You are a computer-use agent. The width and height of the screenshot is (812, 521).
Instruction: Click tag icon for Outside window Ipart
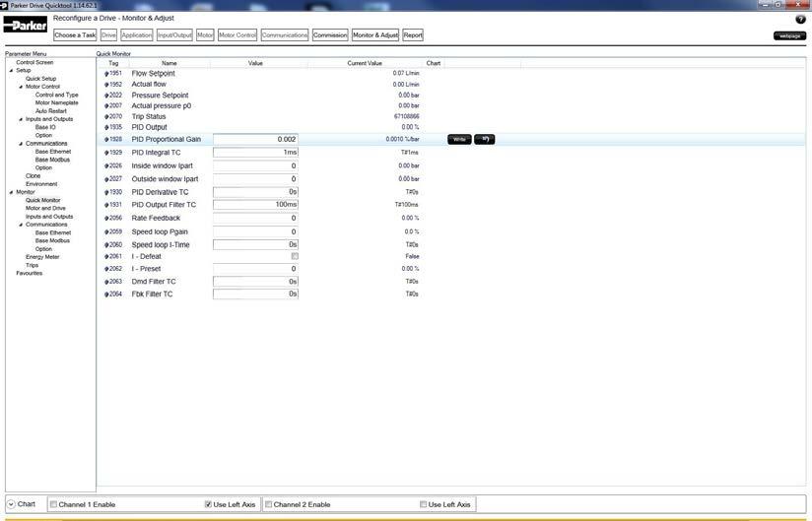point(106,179)
